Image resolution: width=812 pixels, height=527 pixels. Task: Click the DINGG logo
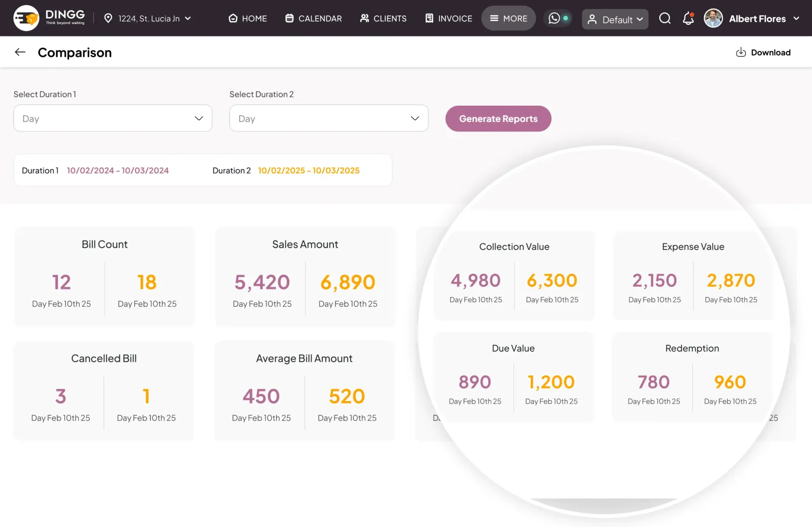pos(49,18)
